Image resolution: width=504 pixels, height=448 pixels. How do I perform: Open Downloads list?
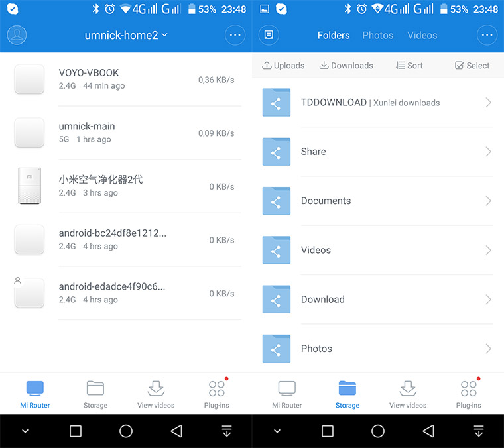(346, 66)
